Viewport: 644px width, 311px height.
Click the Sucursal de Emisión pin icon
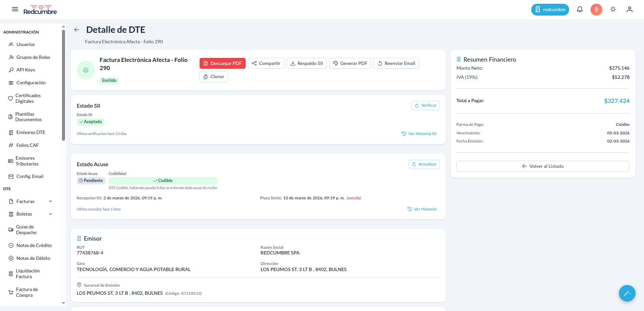point(79,285)
